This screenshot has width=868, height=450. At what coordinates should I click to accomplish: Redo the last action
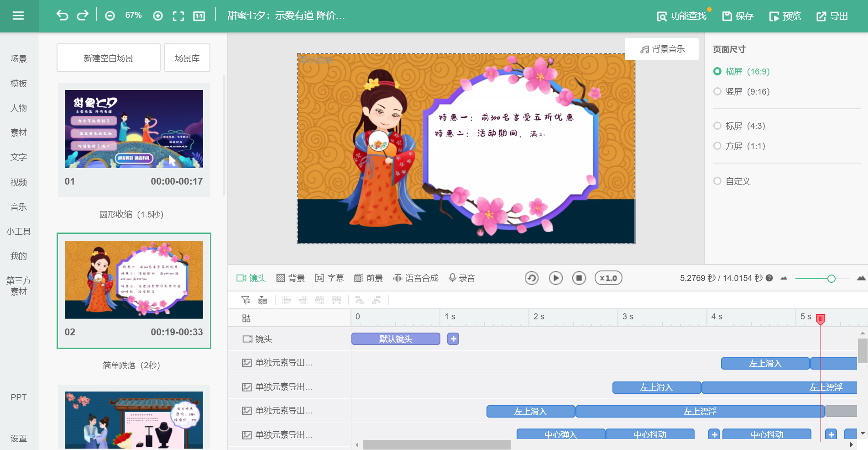click(x=83, y=16)
